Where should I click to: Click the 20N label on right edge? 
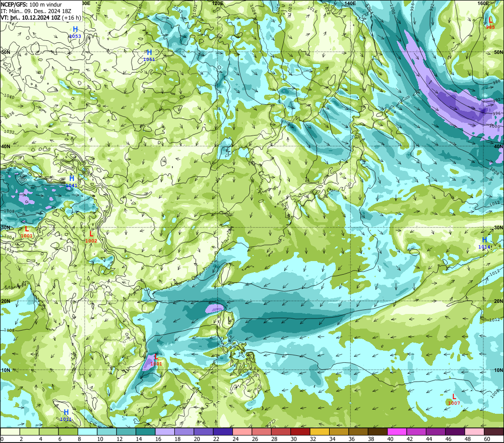click(x=498, y=301)
